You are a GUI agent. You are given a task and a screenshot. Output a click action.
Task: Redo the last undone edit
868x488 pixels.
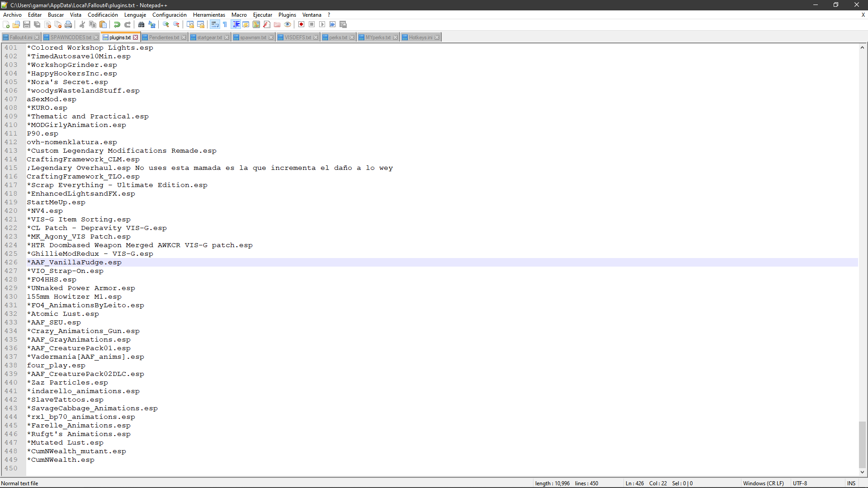click(x=127, y=24)
